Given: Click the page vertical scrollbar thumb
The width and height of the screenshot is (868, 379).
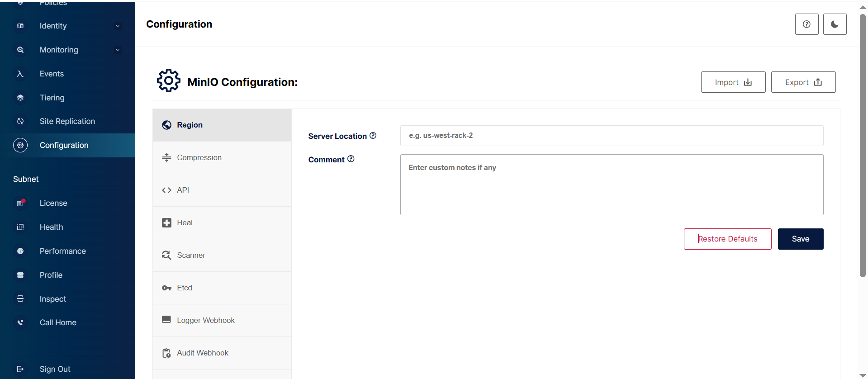Looking at the screenshot, I should pyautogui.click(x=863, y=145).
